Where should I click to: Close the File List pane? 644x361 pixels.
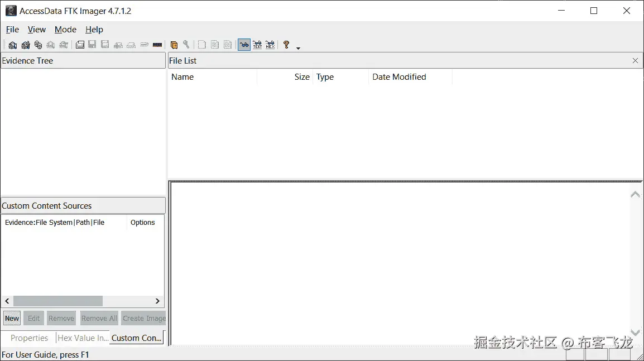tap(636, 61)
